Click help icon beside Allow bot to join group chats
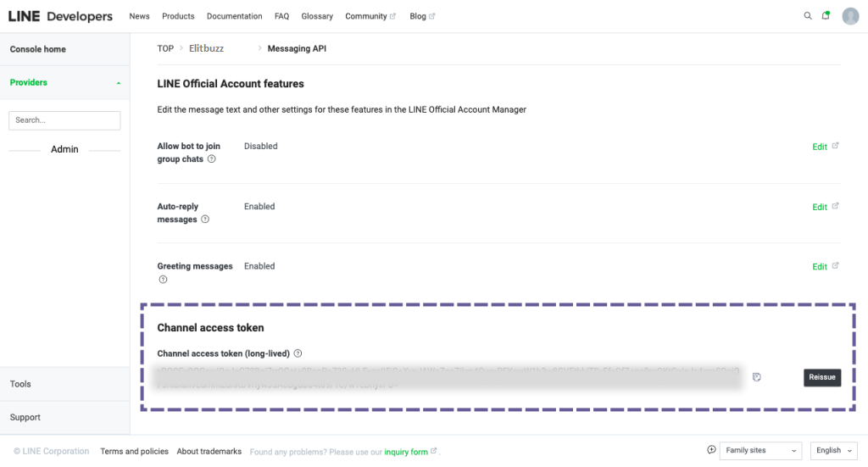This screenshot has width=868, height=467. click(x=211, y=159)
